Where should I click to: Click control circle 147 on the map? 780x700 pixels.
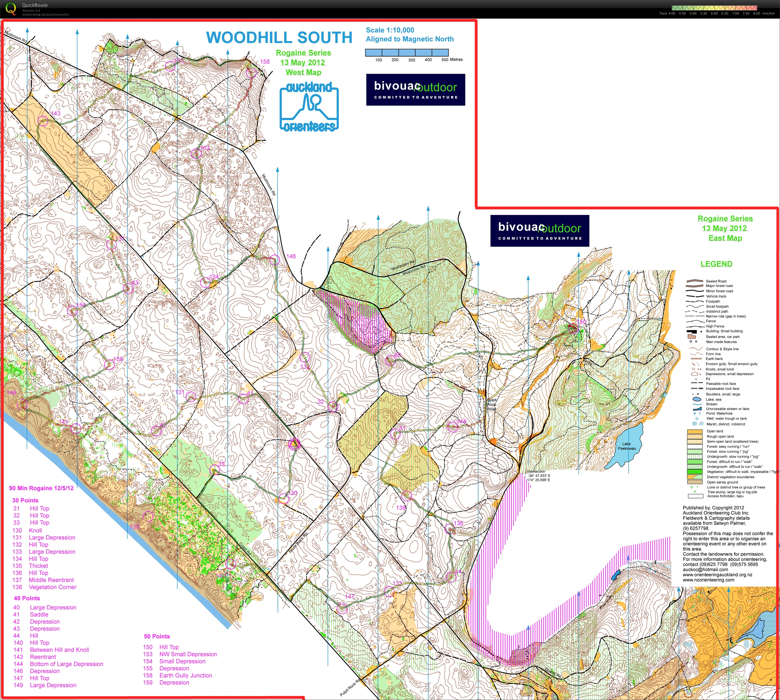point(342,609)
